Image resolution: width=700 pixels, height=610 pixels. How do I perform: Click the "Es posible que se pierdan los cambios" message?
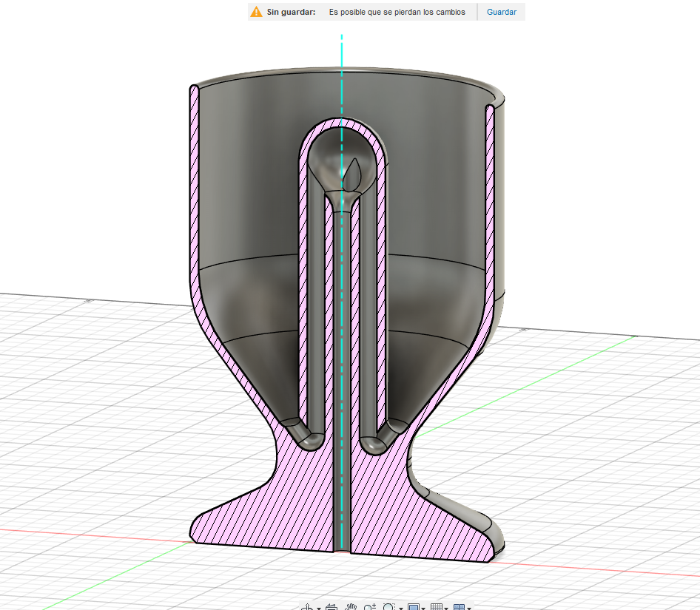tap(397, 12)
